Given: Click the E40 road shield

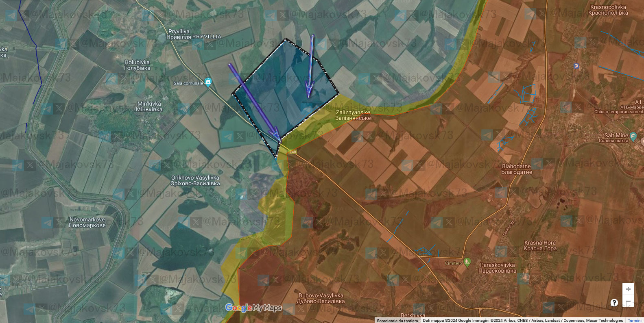Looking at the screenshot, I should [x=293, y=152].
